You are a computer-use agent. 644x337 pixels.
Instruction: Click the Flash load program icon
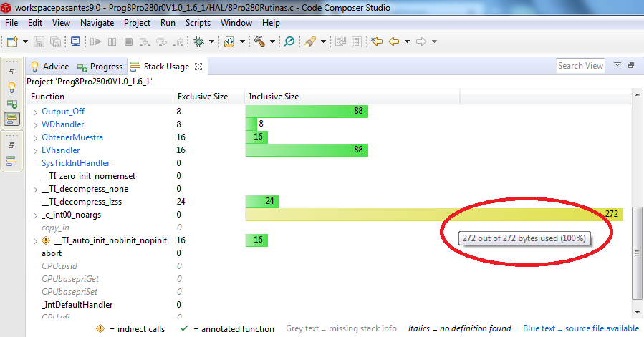[229, 41]
